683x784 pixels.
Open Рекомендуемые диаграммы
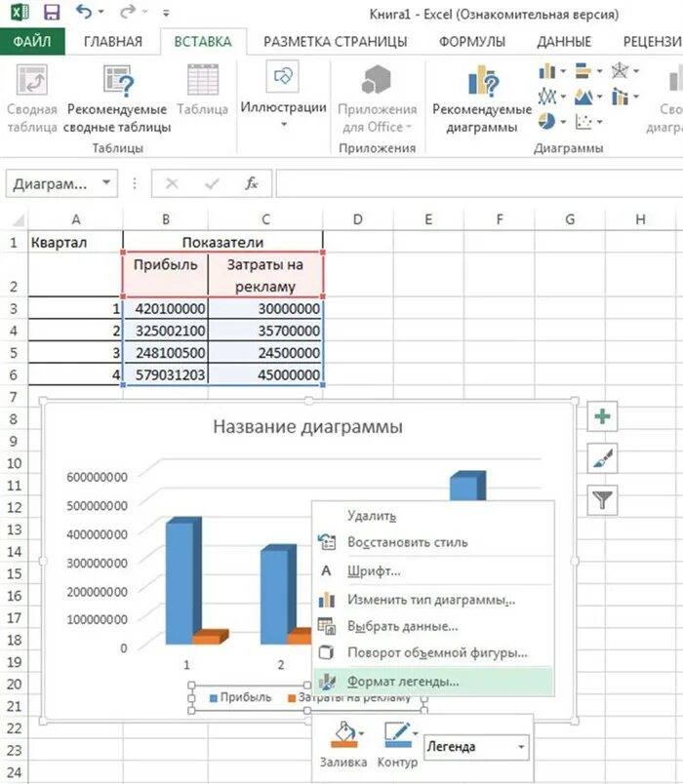[x=482, y=98]
